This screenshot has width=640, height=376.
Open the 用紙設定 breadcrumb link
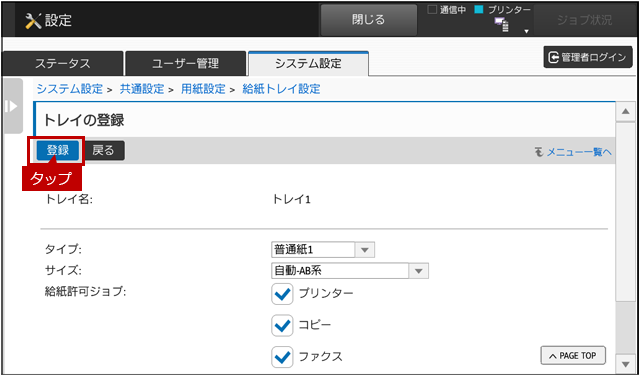pos(203,89)
